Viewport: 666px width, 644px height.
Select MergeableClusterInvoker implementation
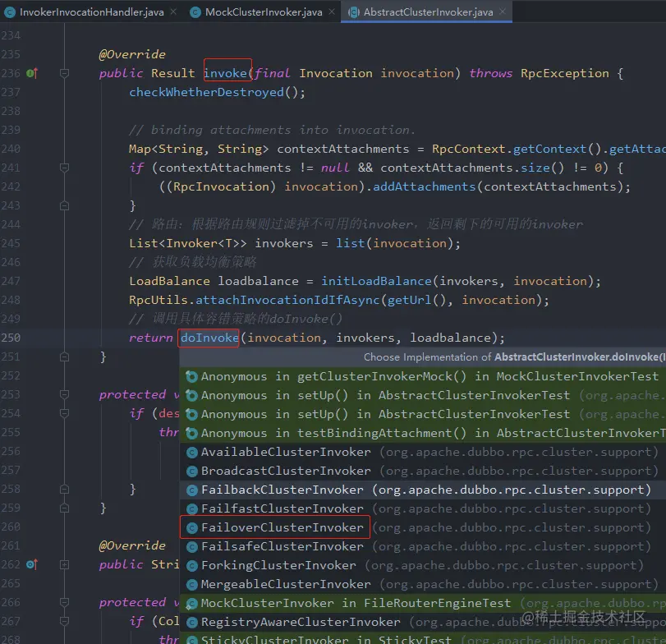click(423, 584)
